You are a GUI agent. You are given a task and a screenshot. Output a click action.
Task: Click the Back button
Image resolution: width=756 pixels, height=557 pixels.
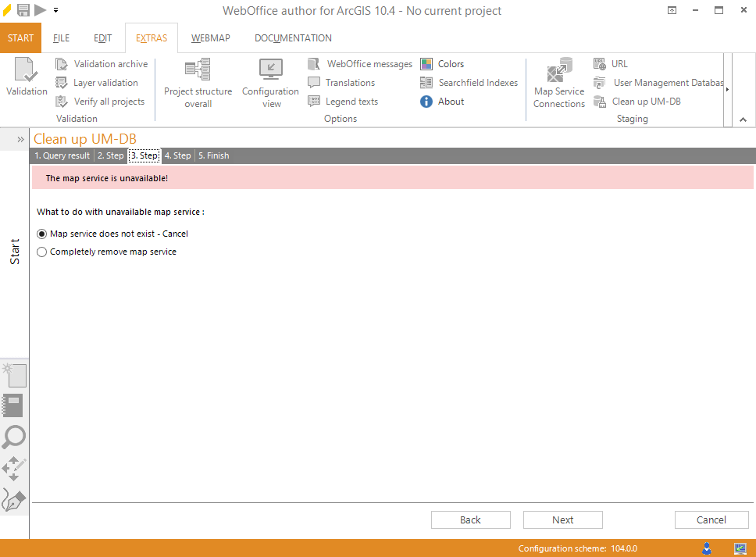tap(471, 520)
